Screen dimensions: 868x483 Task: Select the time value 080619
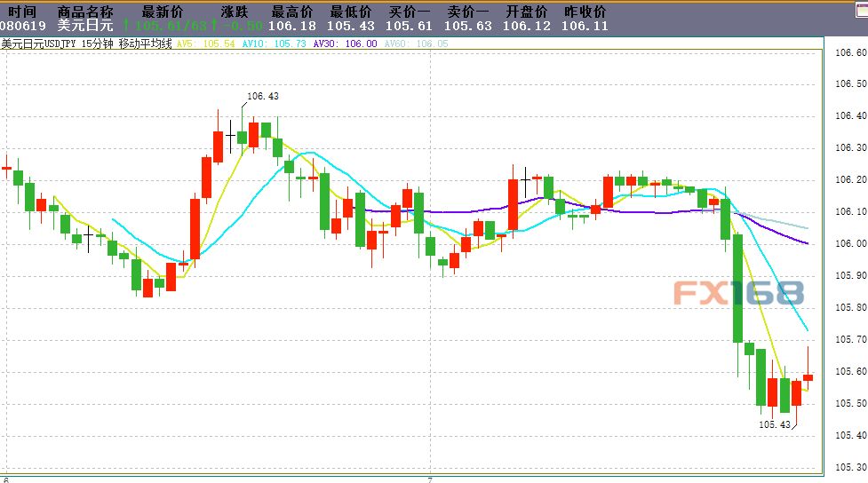23,26
